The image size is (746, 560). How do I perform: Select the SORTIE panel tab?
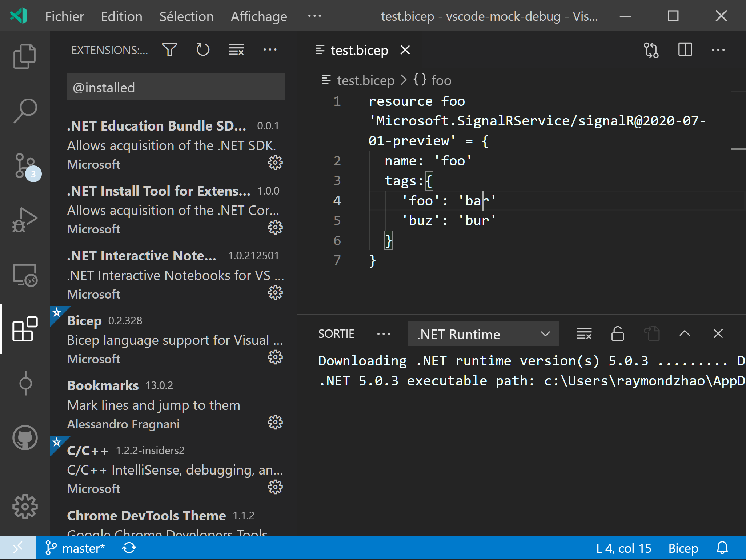click(x=336, y=334)
